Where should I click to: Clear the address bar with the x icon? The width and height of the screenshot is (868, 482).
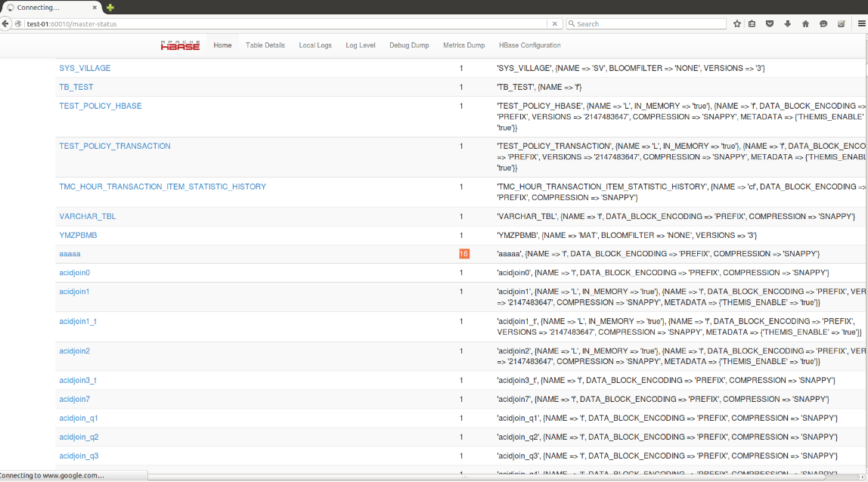pos(554,23)
